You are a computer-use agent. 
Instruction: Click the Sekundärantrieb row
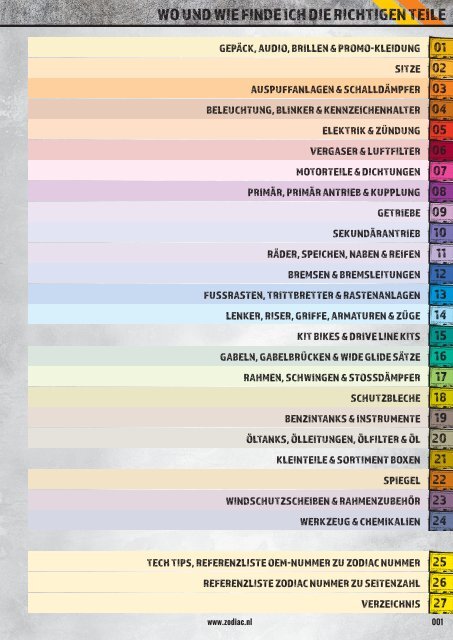pyautogui.click(x=228, y=233)
